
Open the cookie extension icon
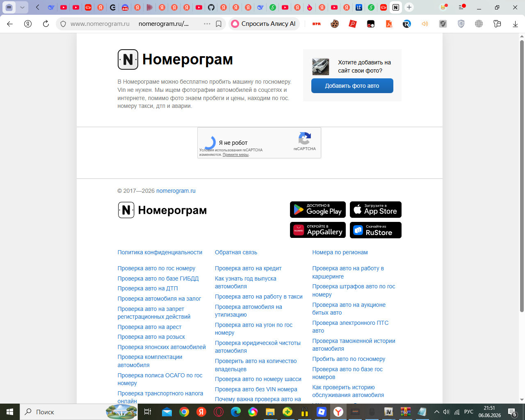(x=335, y=24)
